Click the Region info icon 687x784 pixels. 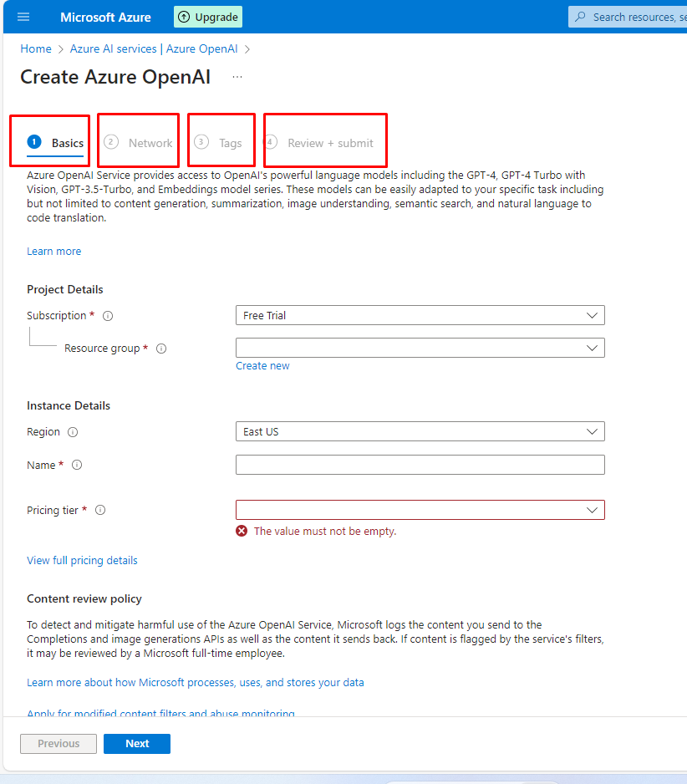[x=73, y=432]
